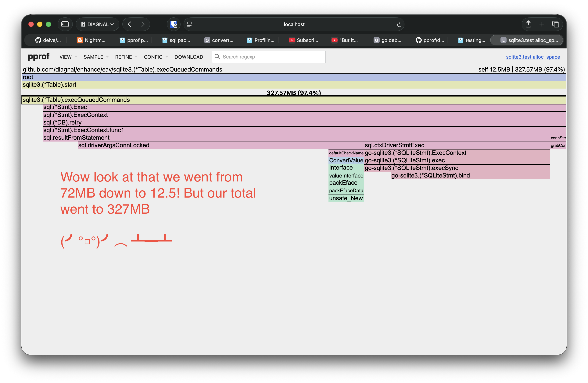Click the packEfaceData frame
This screenshot has width=588, height=383.
tap(346, 191)
